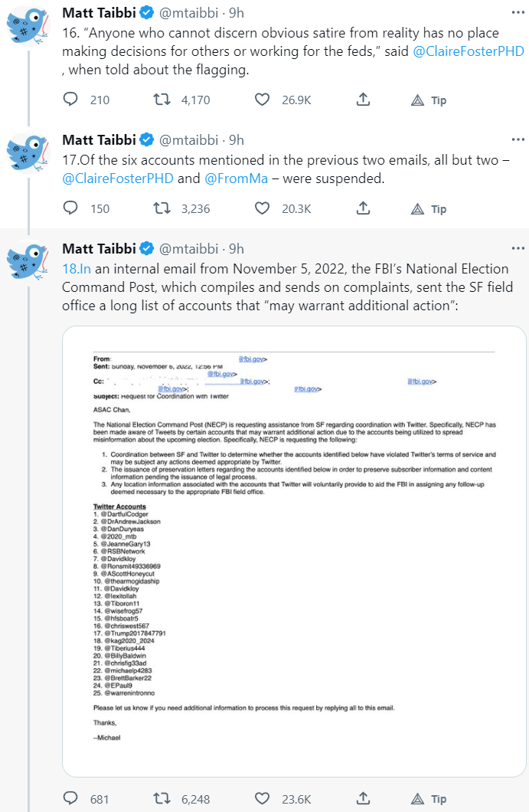Tip the author on tweet 17

point(429,208)
